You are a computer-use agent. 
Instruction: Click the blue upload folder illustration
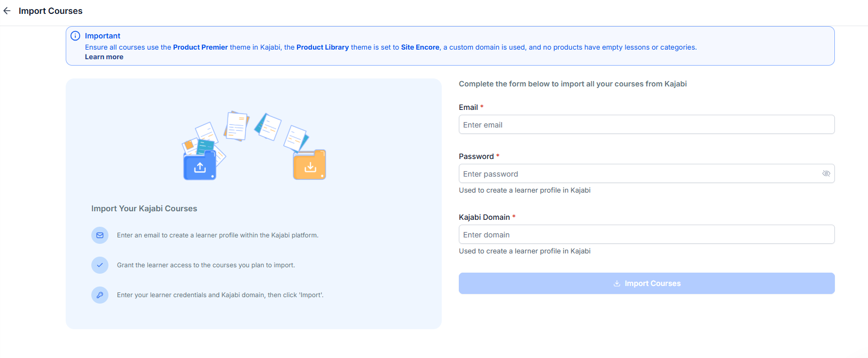click(x=200, y=166)
